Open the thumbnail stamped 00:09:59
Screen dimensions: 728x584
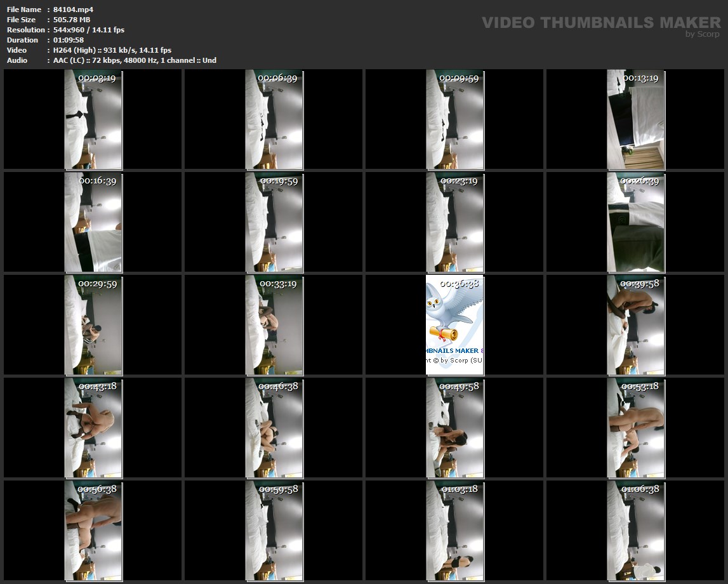coord(454,119)
